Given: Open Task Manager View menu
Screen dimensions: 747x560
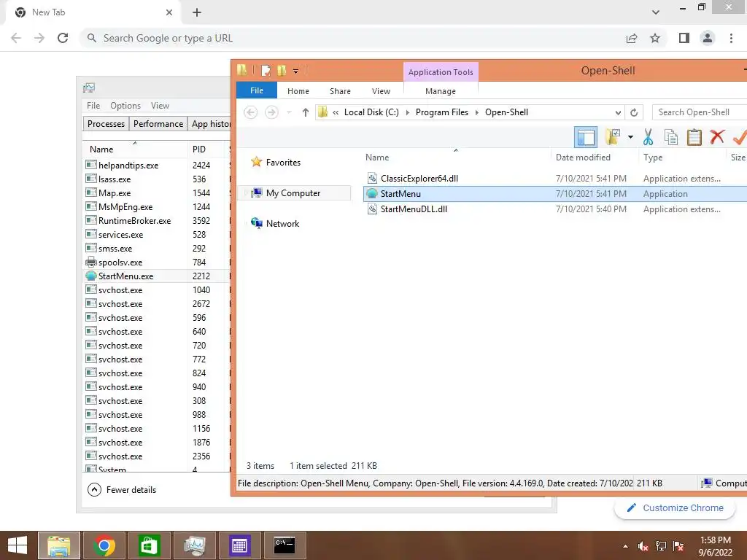Looking at the screenshot, I should [160, 106].
